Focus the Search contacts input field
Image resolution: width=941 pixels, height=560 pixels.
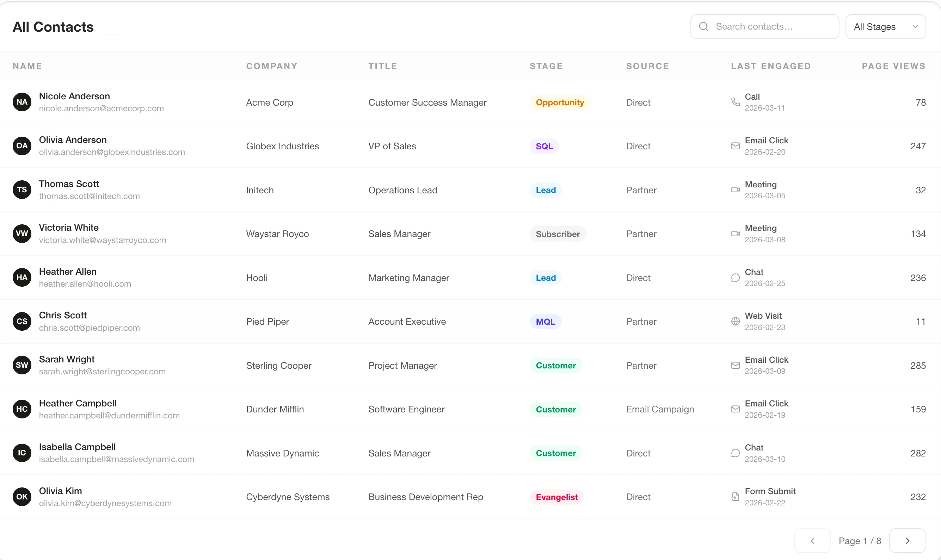pyautogui.click(x=765, y=26)
